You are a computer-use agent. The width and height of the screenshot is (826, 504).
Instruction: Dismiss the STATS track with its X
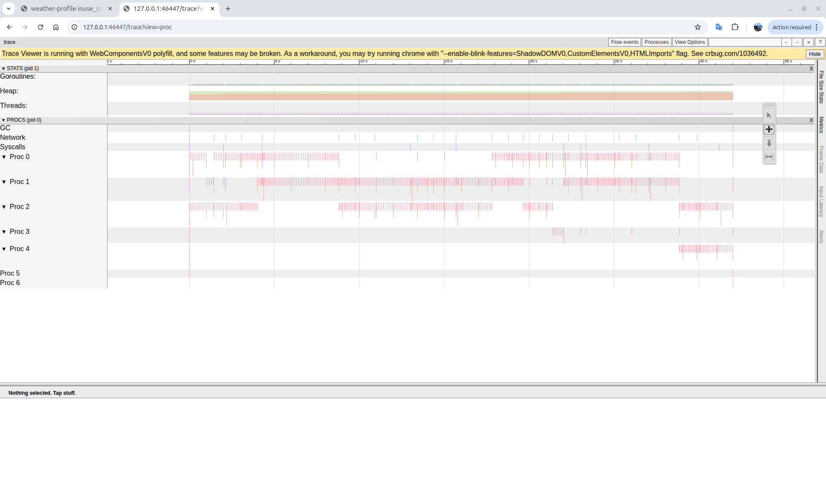coord(811,68)
